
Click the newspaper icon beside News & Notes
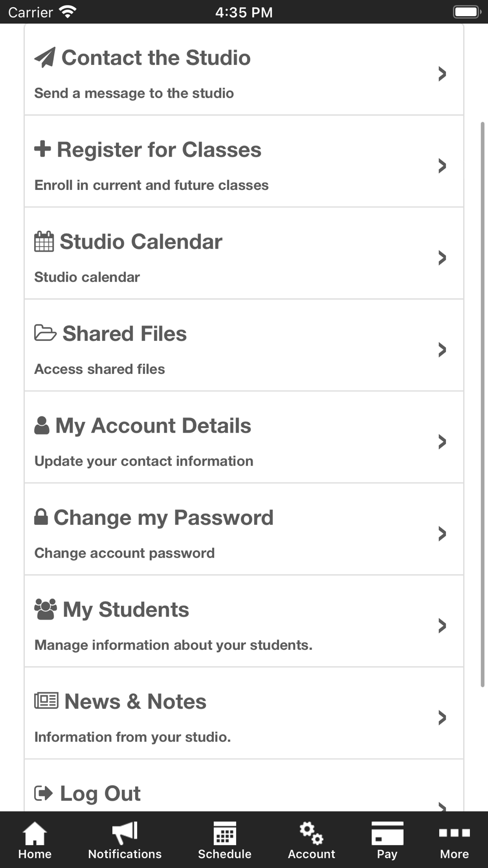coord(46,701)
